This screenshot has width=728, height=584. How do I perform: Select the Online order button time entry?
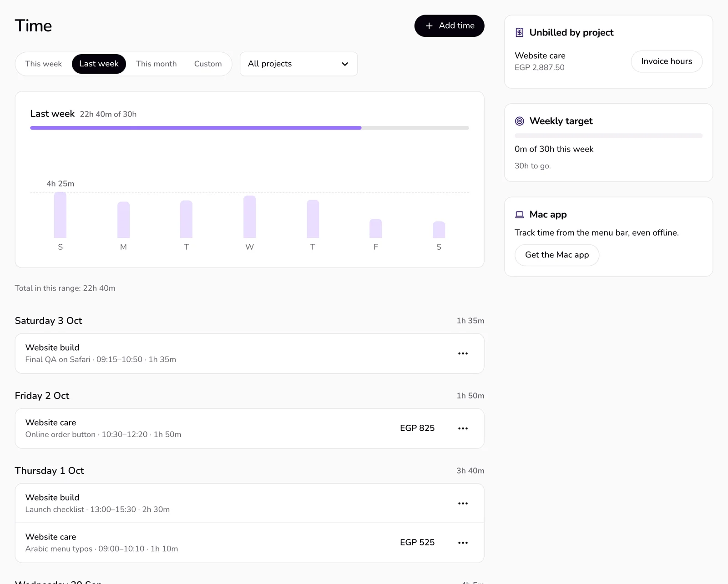[x=249, y=428]
